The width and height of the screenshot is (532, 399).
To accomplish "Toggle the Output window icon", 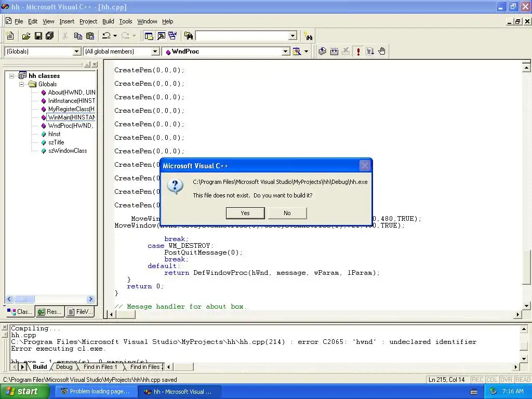I will tap(161, 36).
